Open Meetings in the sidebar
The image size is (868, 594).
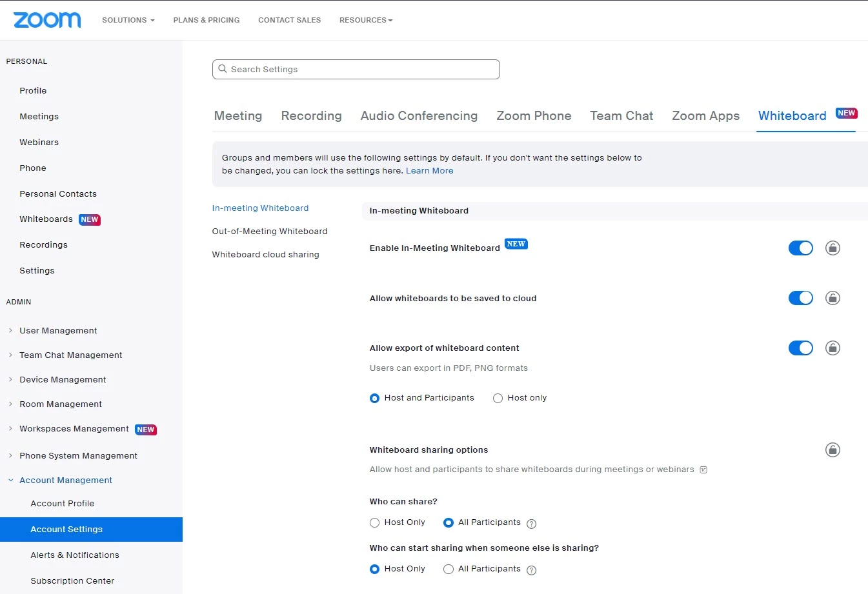click(x=39, y=117)
